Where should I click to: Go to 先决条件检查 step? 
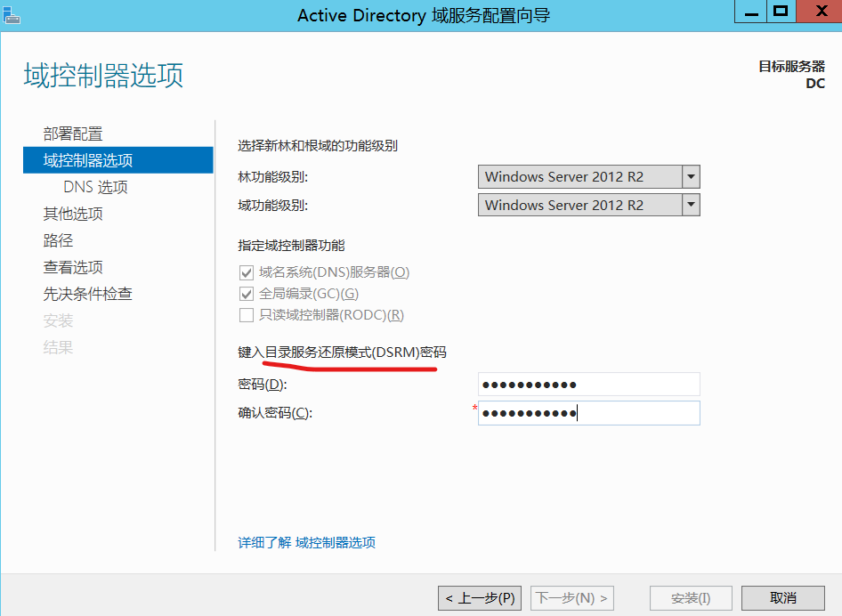click(x=88, y=294)
